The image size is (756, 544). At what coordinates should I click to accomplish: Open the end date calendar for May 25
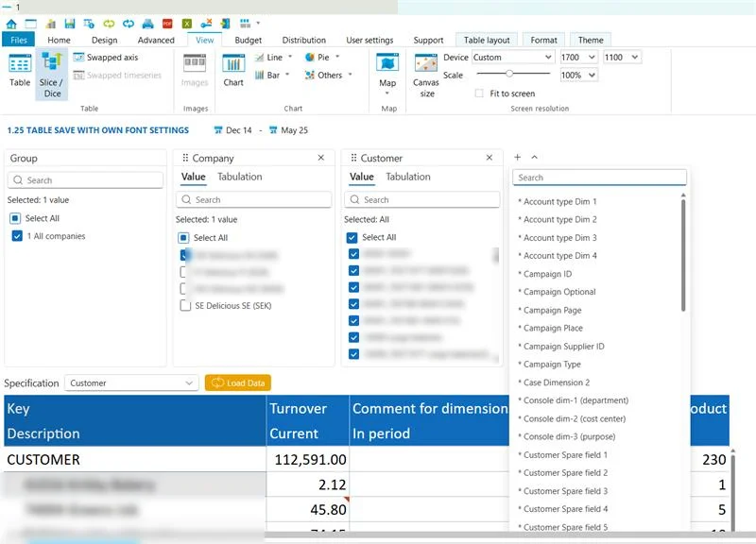273,130
